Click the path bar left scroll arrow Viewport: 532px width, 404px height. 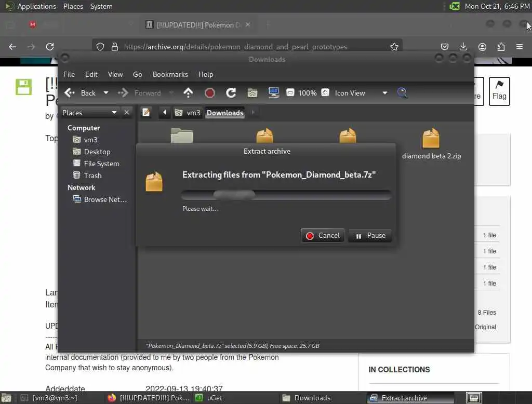pyautogui.click(x=165, y=112)
